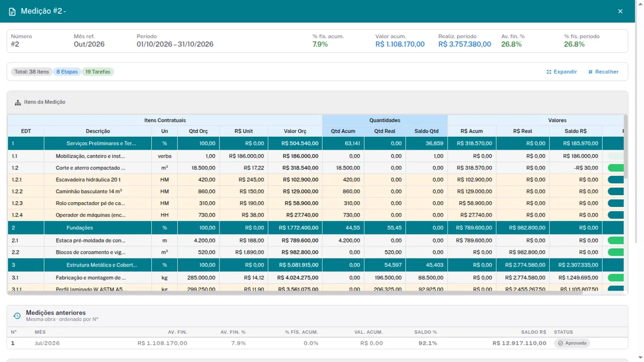This screenshot has height=362, width=644.
Task: Select the Fundações stage row
Action: point(316,228)
